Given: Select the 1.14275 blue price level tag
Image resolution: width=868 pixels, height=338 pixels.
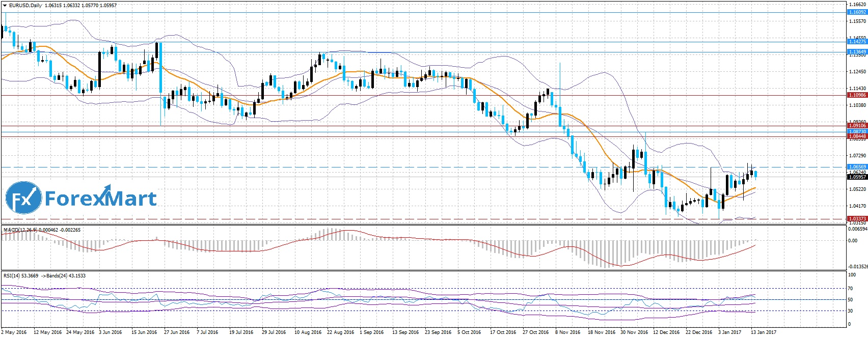Looking at the screenshot, I should coord(857,42).
